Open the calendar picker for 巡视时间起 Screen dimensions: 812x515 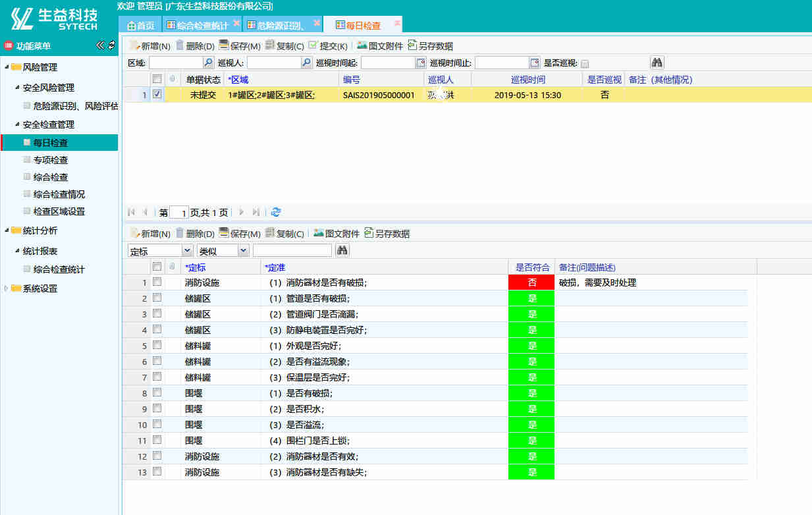(421, 63)
